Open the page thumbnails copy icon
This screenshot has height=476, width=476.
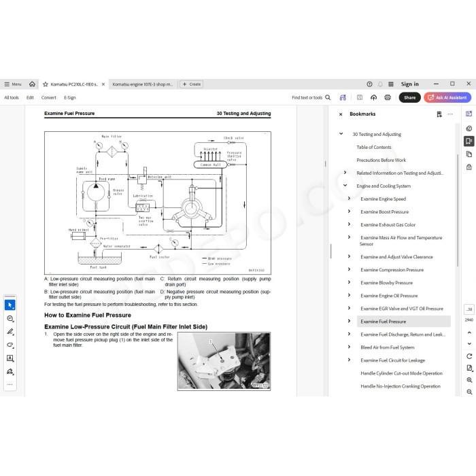(x=469, y=154)
